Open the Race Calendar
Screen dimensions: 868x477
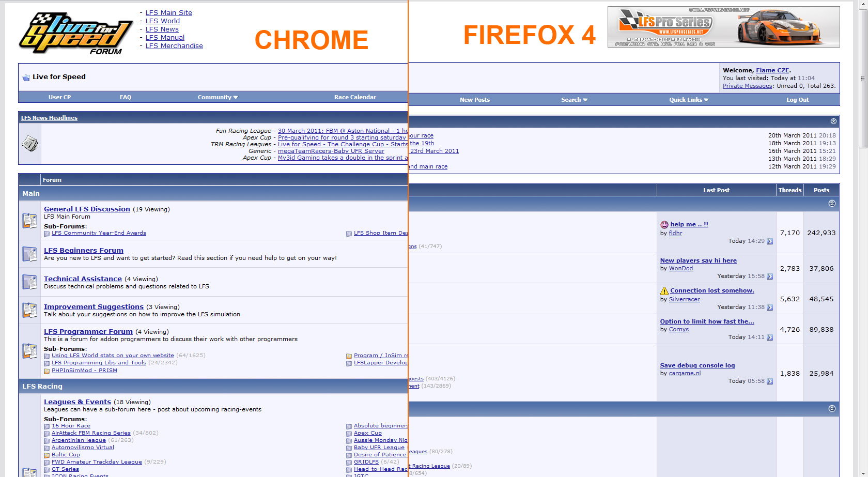[x=355, y=97]
